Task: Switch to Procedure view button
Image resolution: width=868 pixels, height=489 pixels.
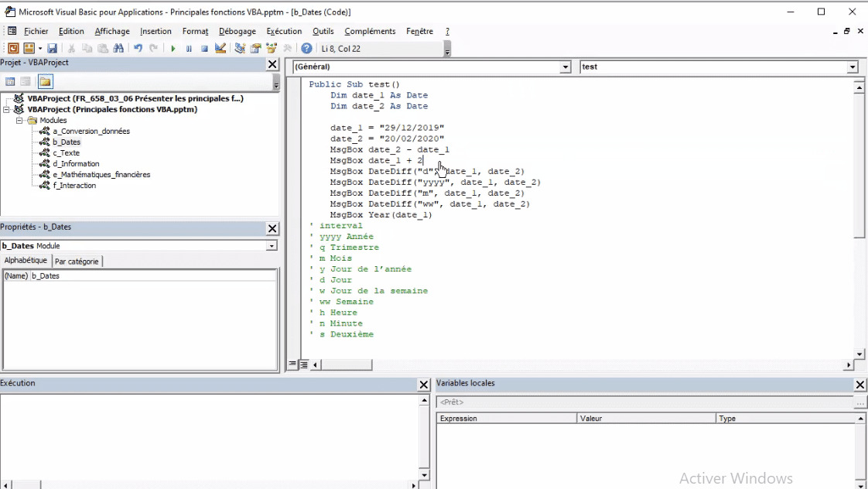Action: click(x=293, y=364)
